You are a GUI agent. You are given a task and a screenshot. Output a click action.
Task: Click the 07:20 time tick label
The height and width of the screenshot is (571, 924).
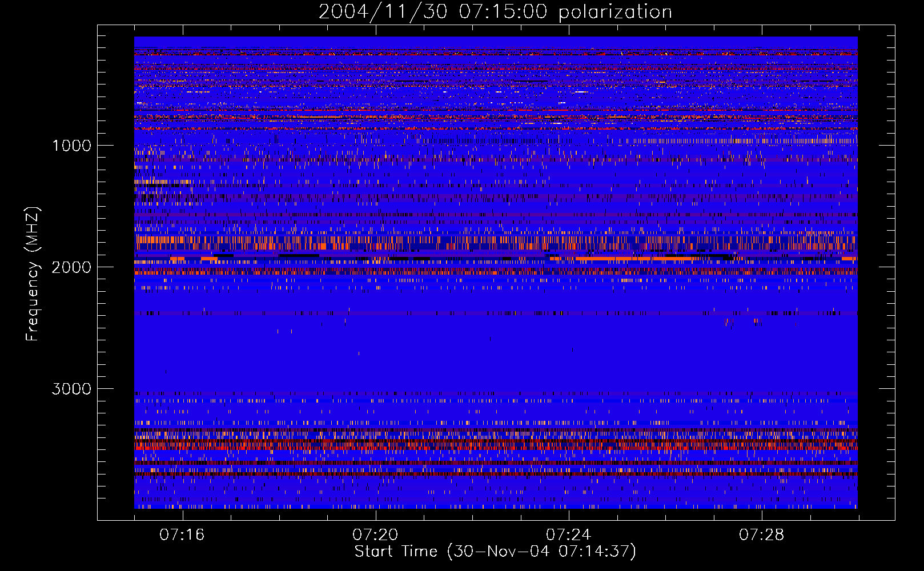[x=375, y=535]
